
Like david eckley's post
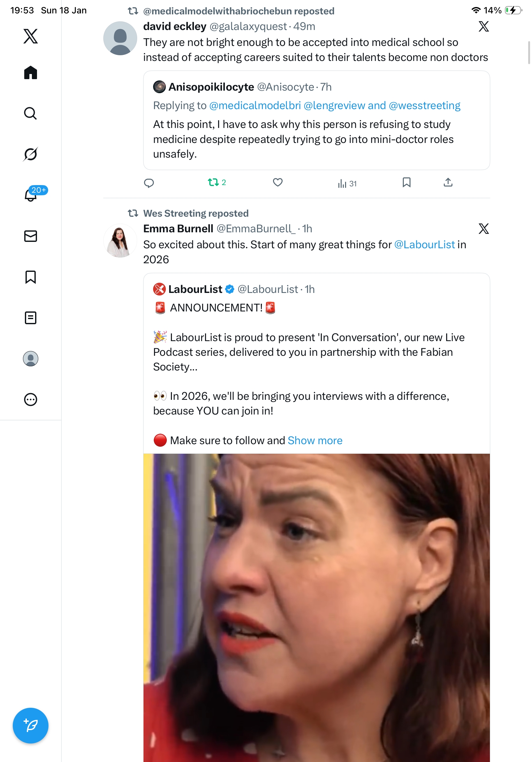coord(277,182)
